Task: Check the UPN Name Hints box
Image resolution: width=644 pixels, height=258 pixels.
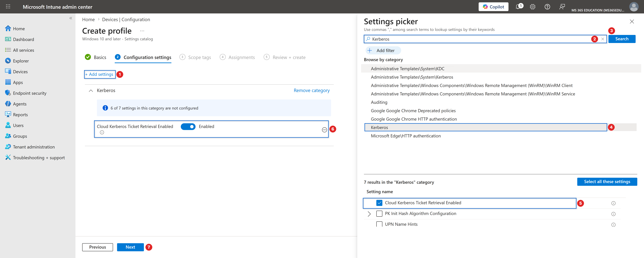Action: click(379, 224)
